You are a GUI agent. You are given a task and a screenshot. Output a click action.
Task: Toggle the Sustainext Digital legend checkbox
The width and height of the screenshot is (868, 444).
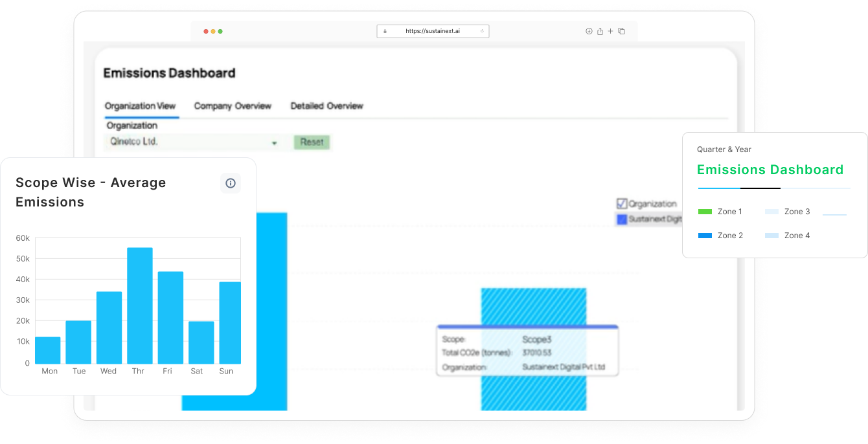pos(622,219)
